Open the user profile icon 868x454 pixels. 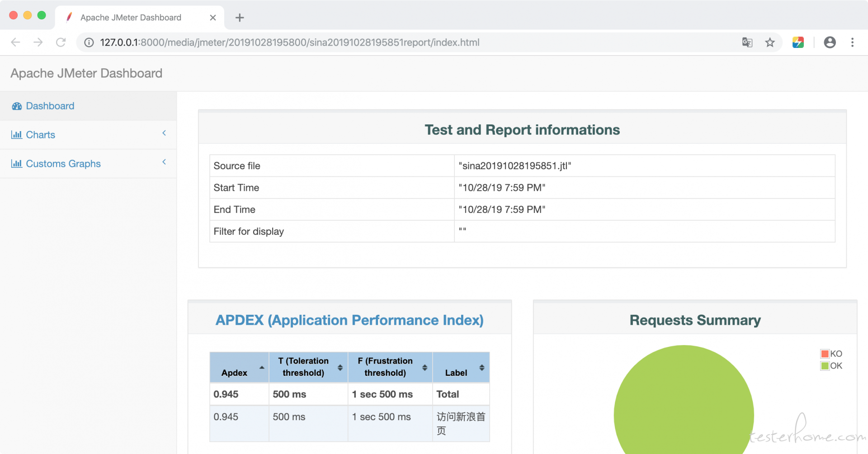[x=830, y=43]
